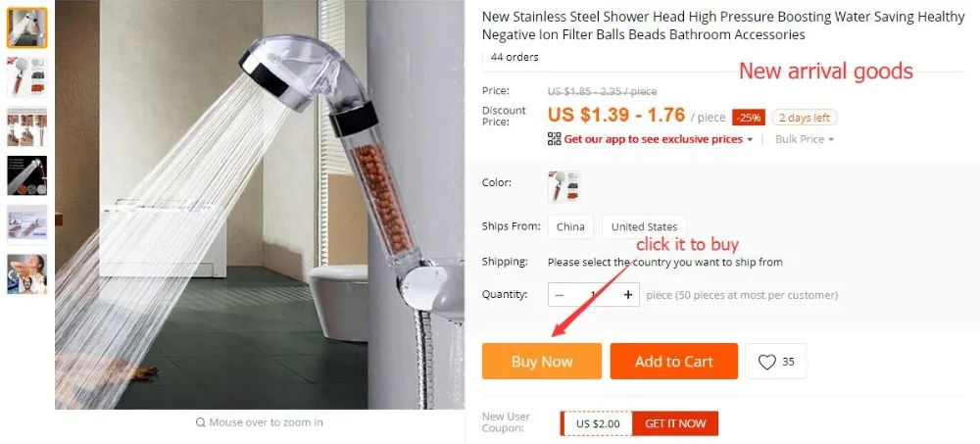The image size is (980, 444).
Task: Select the thumbnail showing people showering
Action: [x=26, y=273]
